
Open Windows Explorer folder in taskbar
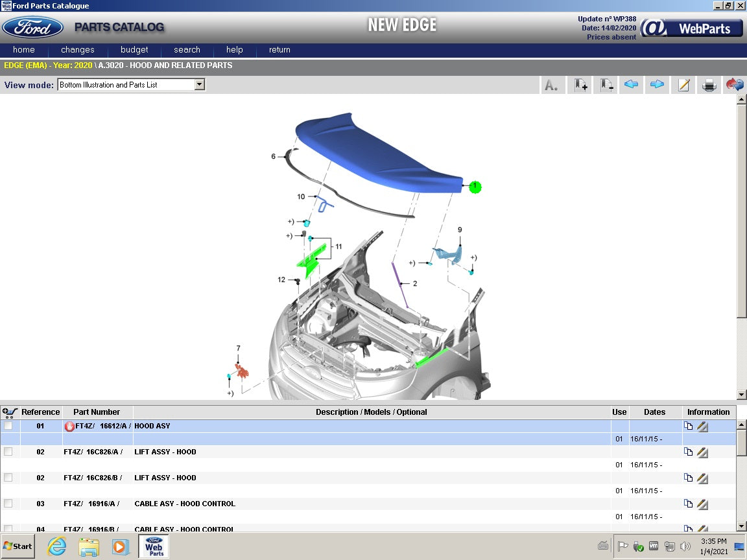pyautogui.click(x=89, y=546)
